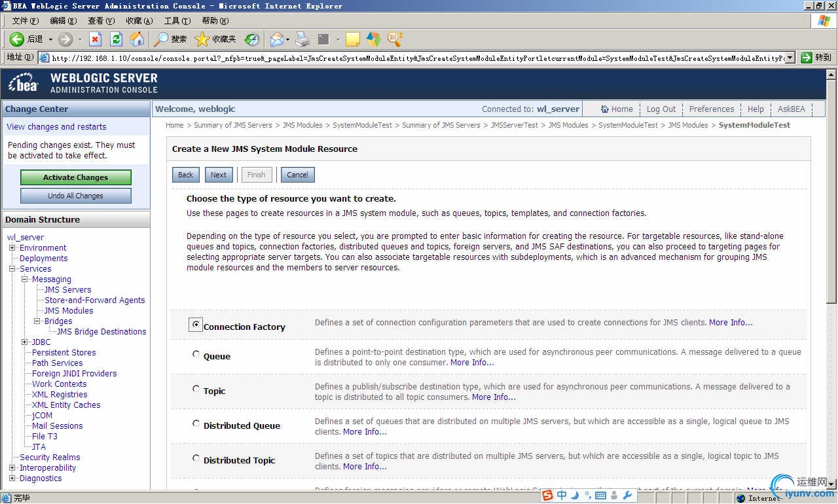838x504 pixels.
Task: Open Persistent Stores in the domain tree
Action: 64,353
